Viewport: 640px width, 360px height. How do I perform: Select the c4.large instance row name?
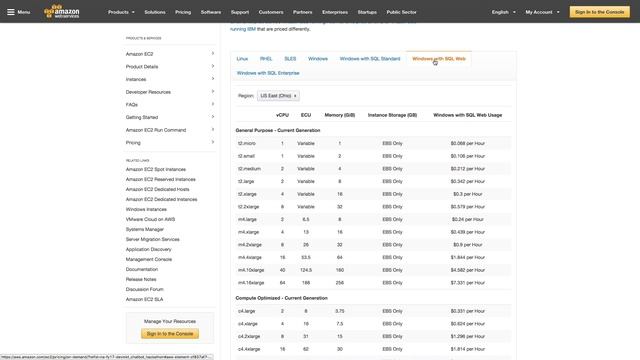tap(246, 311)
